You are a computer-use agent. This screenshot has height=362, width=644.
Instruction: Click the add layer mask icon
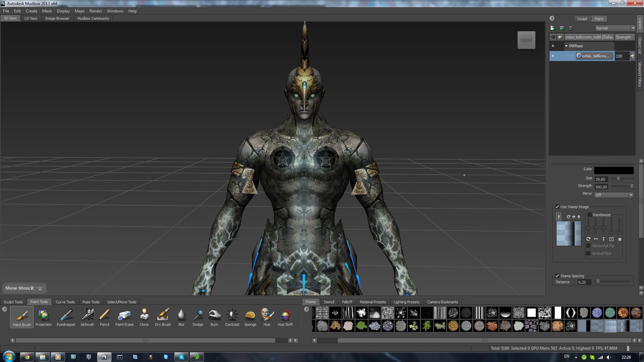(x=562, y=28)
